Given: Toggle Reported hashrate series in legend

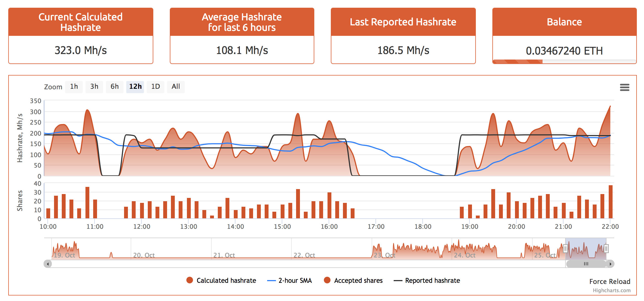Looking at the screenshot, I should click(x=432, y=281).
